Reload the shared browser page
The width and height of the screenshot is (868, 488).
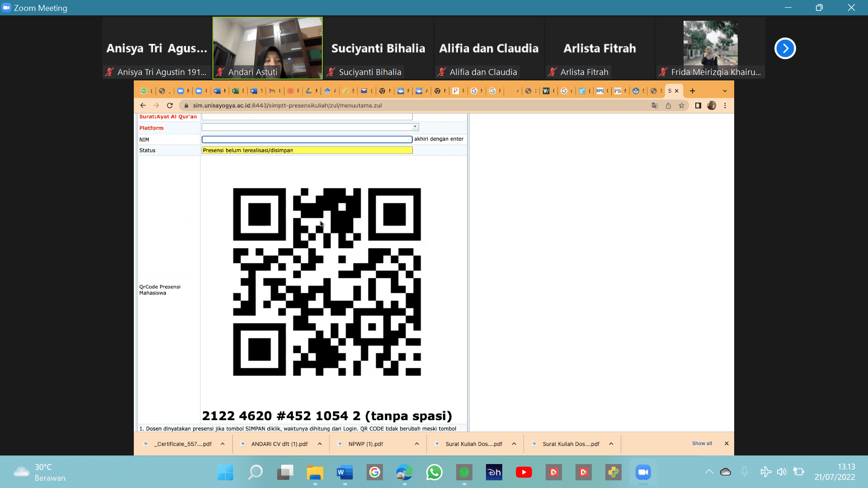170,105
